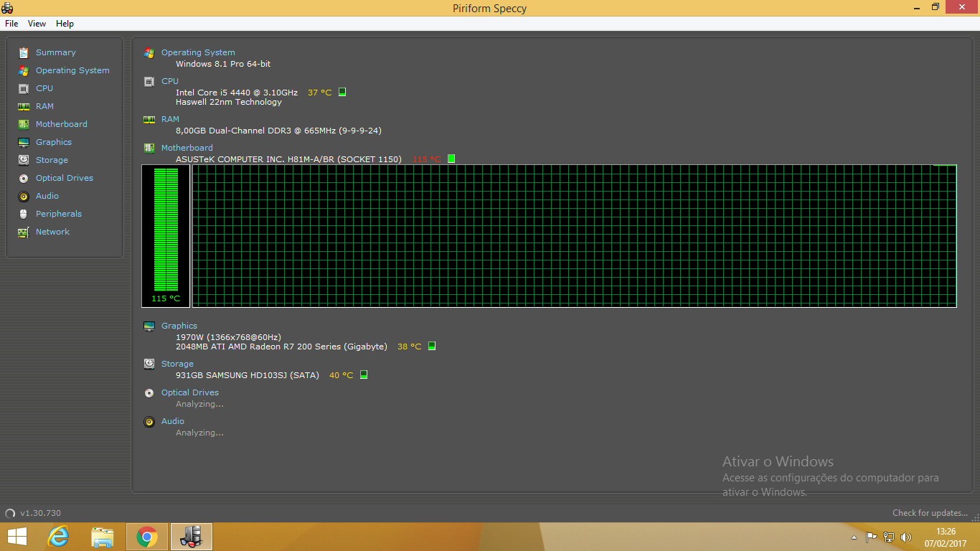Go to RAM in the sidebar
The height and width of the screenshot is (551, 980).
pyautogui.click(x=44, y=106)
